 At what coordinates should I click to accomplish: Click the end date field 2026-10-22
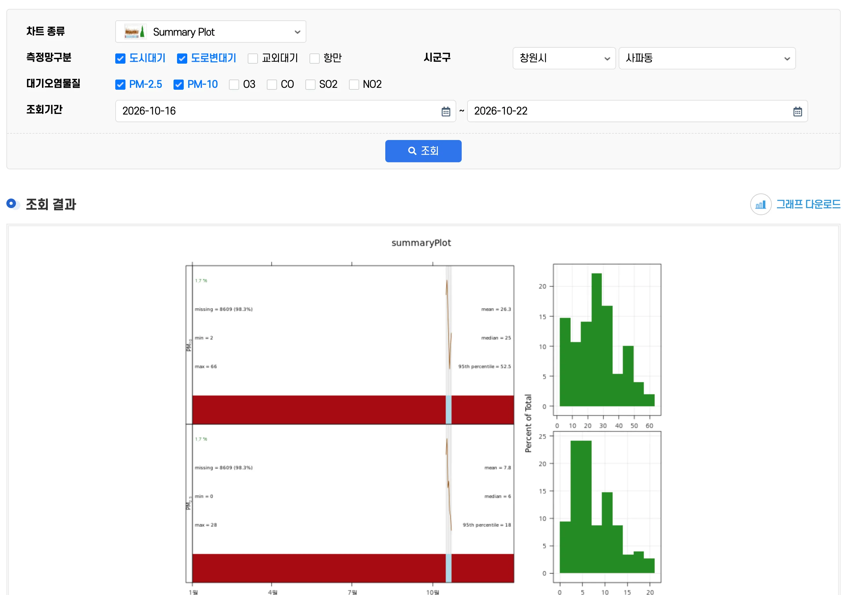pos(637,111)
